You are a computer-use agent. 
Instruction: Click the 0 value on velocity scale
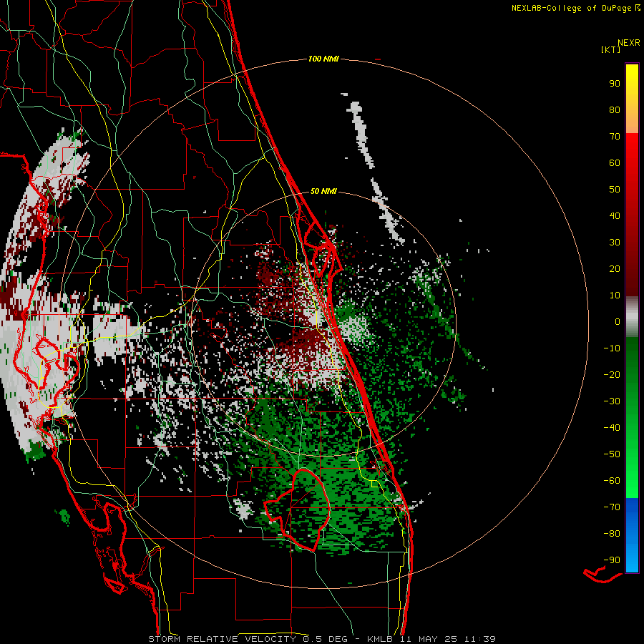point(618,322)
